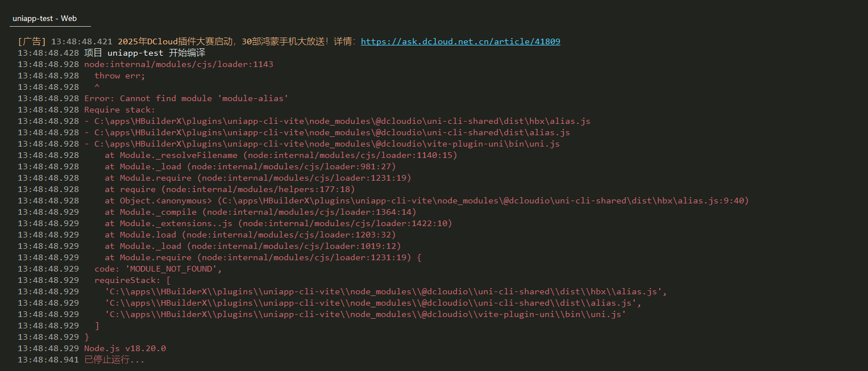Click the dash-prefixed vite-plugin-uni\bin\uni.js path
Screen dimensions: 868x371
click(322, 144)
